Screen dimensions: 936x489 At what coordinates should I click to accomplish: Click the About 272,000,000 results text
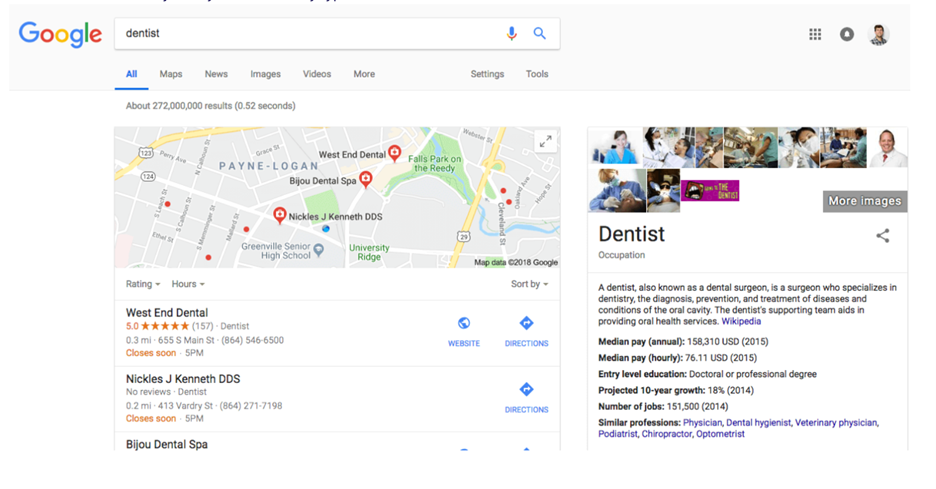click(210, 106)
